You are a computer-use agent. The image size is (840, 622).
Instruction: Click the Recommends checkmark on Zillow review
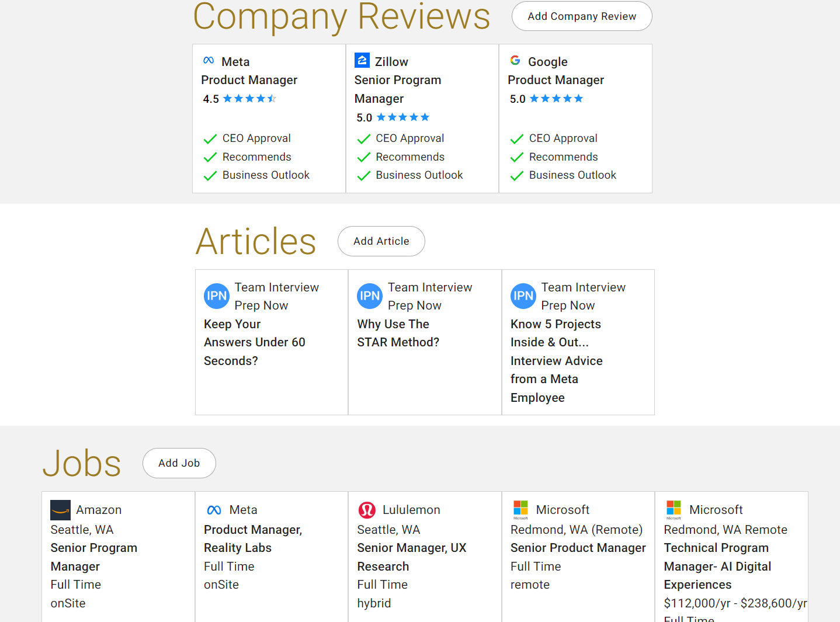364,158
